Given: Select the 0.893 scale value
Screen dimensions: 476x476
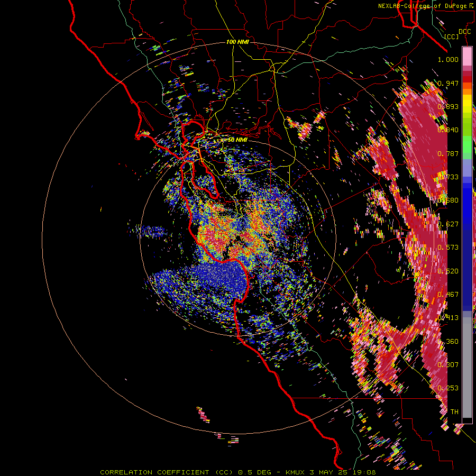Looking at the screenshot, I should click(448, 106).
